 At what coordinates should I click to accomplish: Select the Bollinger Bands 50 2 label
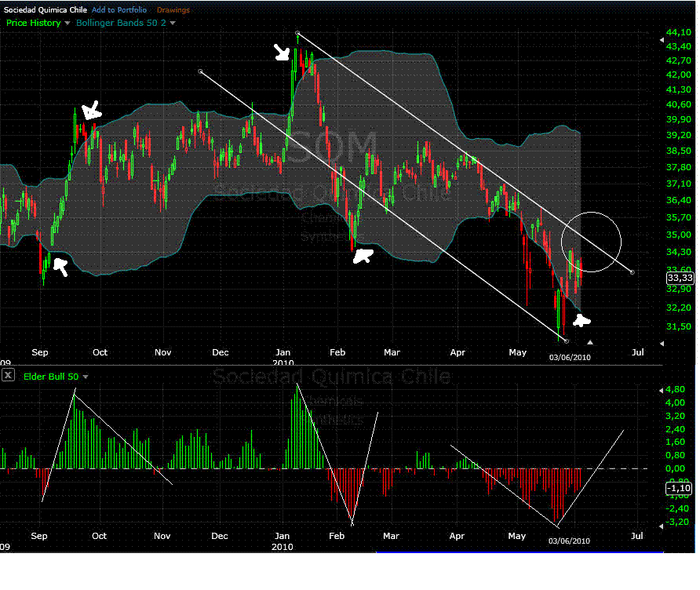121,24
